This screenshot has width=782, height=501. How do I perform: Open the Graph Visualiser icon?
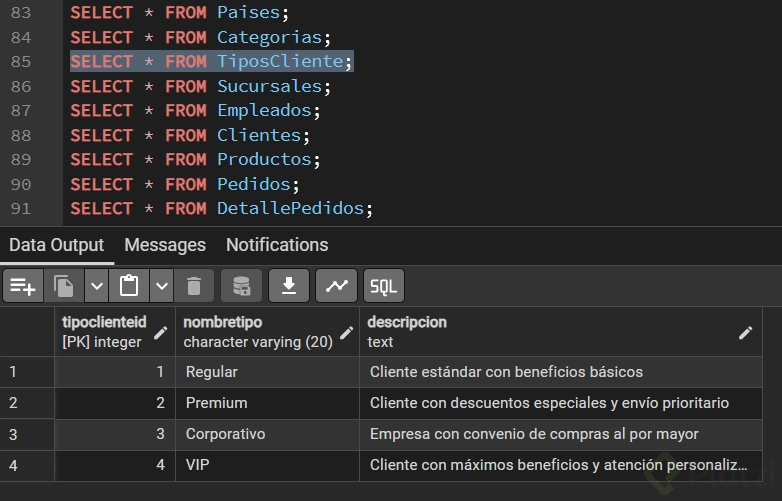pyautogui.click(x=336, y=286)
